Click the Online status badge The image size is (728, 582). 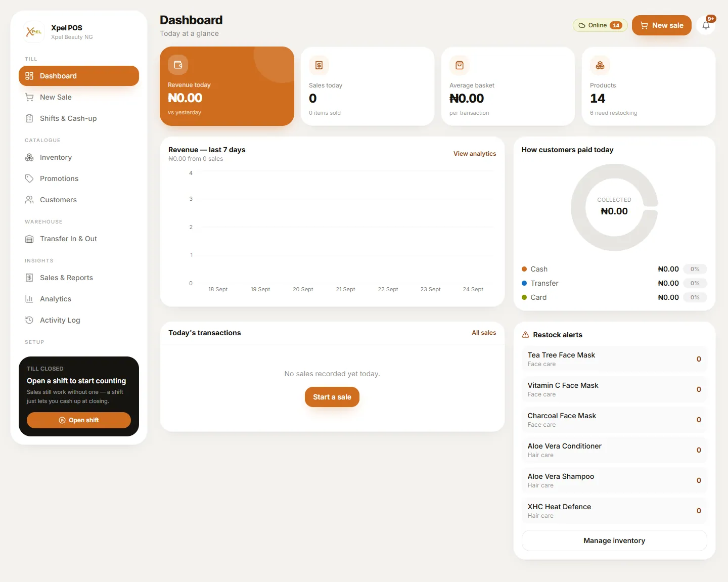(x=600, y=25)
